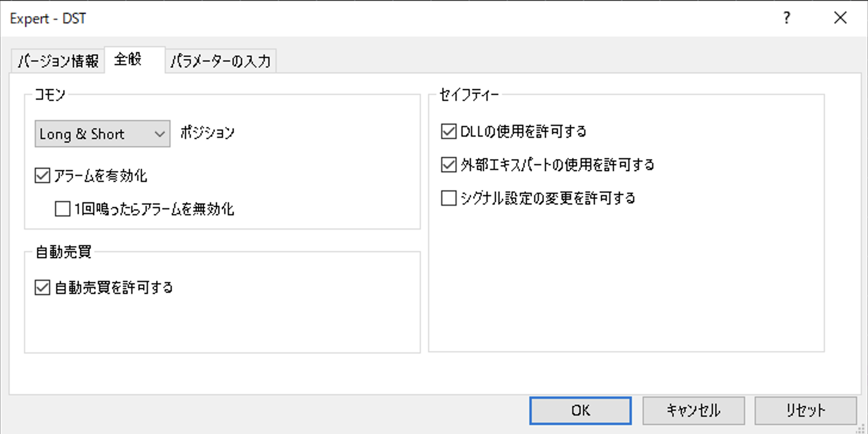Uncheck 外部エキスパートの使用を許可する option
The image size is (868, 434).
448,165
